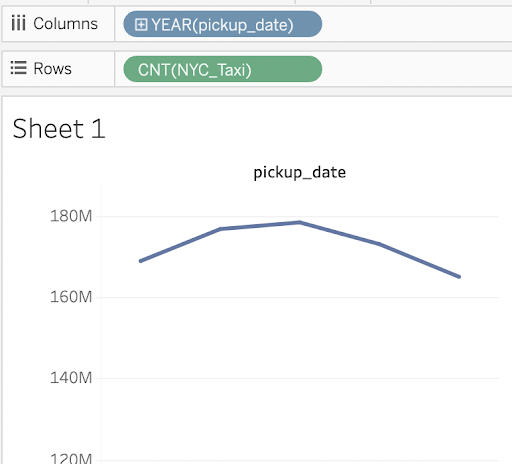Click the Rows shelf icon
512x464 pixels.
pos(18,68)
